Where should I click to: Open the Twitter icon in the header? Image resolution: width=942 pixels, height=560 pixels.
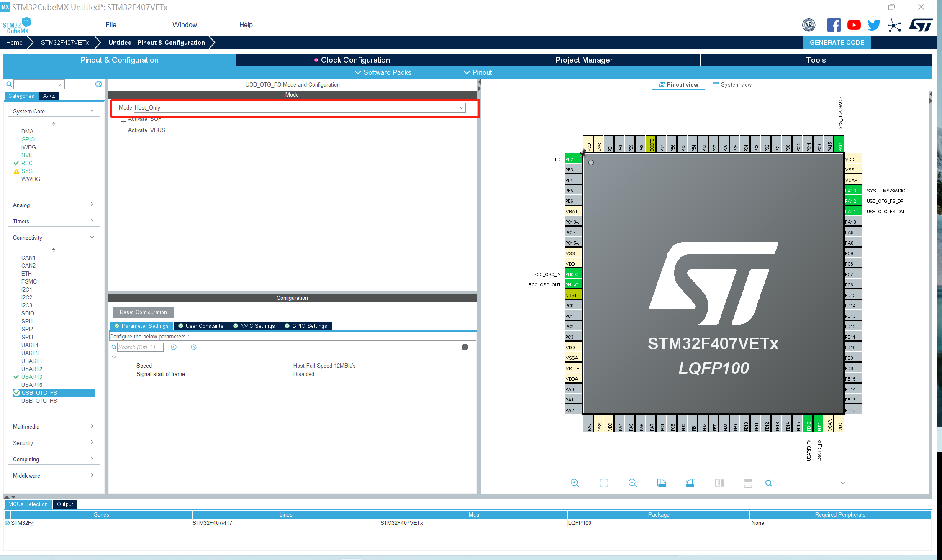point(874,25)
